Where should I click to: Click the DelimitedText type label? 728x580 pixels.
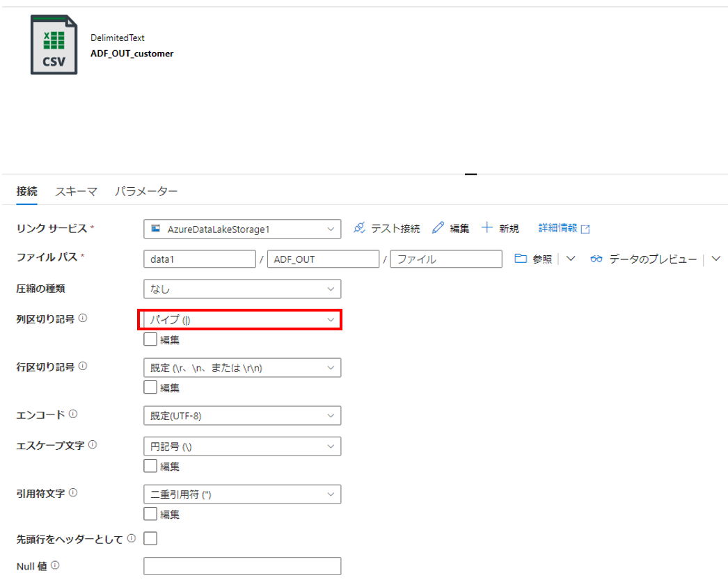pyautogui.click(x=118, y=38)
